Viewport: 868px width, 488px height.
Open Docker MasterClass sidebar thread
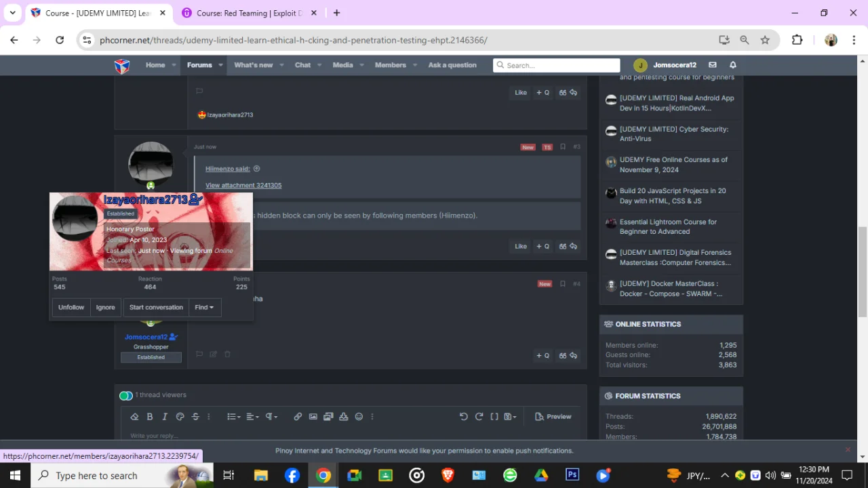[x=671, y=289]
